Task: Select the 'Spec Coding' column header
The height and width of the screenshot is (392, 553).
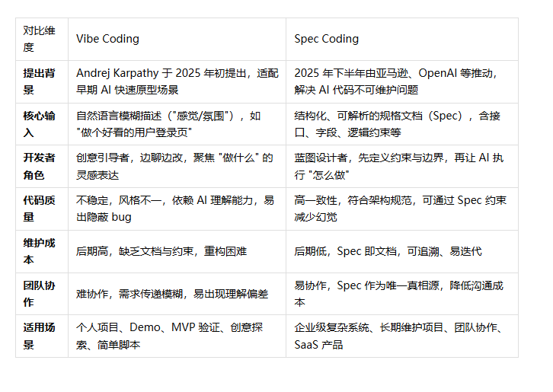Action: click(402, 39)
